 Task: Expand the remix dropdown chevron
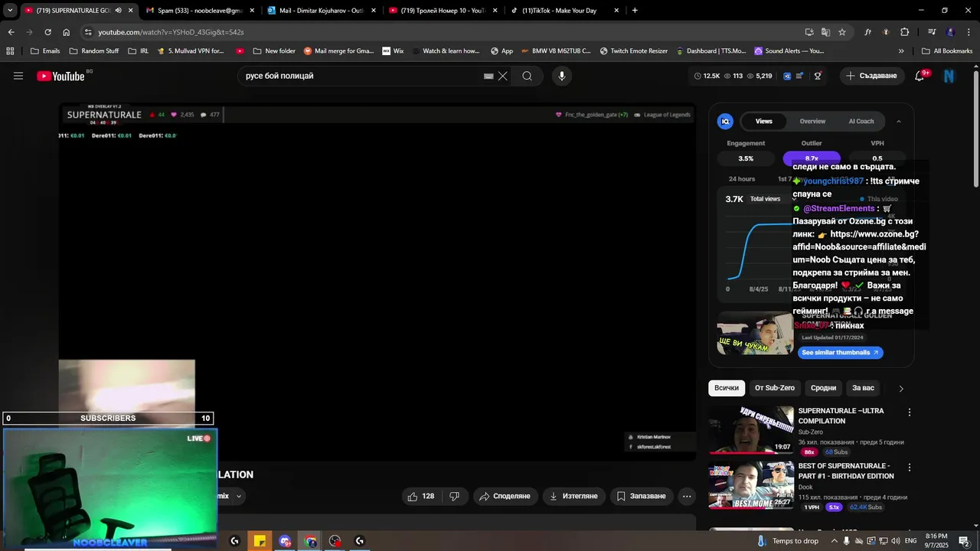[238, 496]
